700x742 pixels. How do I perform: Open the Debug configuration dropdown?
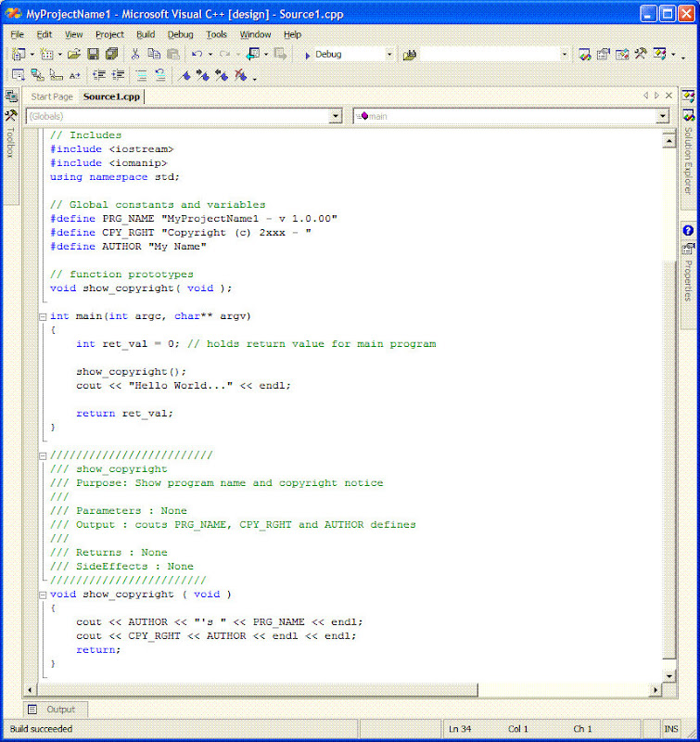(x=389, y=55)
